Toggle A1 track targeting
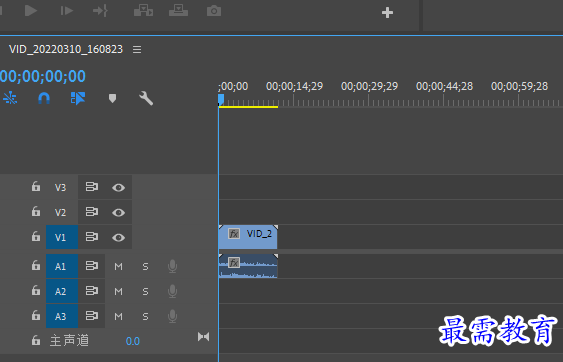Viewport: 563px width, 362px height. tap(62, 266)
